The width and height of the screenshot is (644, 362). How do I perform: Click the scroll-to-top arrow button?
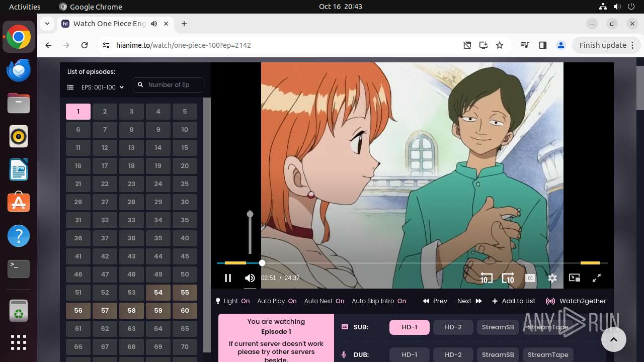(x=613, y=339)
